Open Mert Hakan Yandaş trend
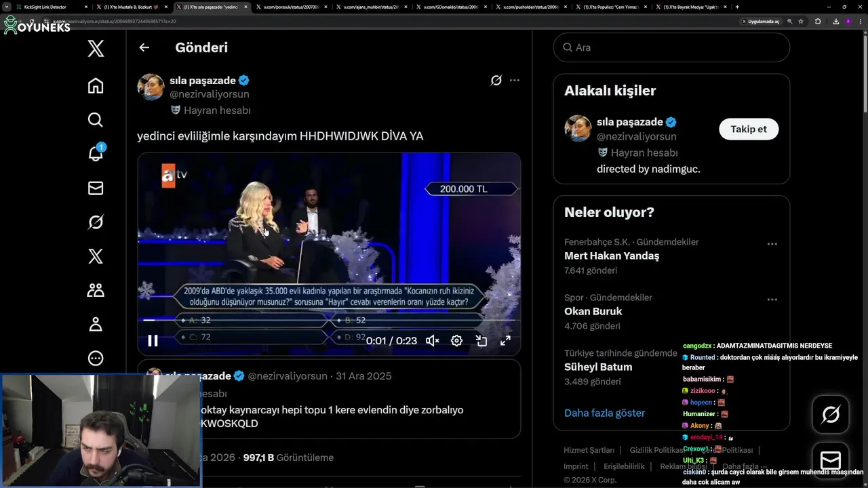 (612, 256)
